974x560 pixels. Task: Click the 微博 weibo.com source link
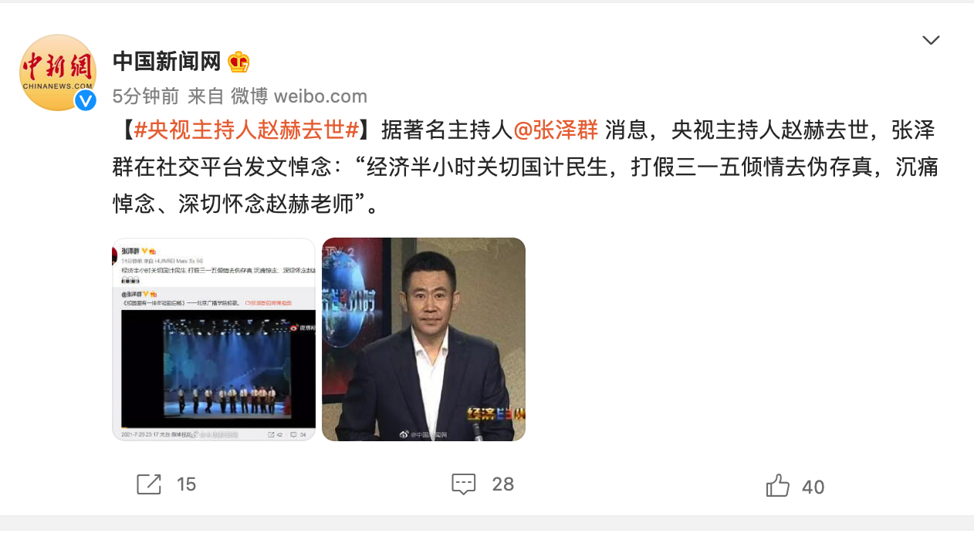click(299, 96)
